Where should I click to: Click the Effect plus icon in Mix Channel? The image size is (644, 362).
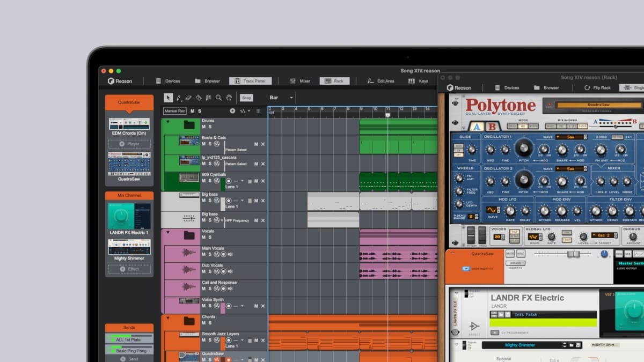122,269
